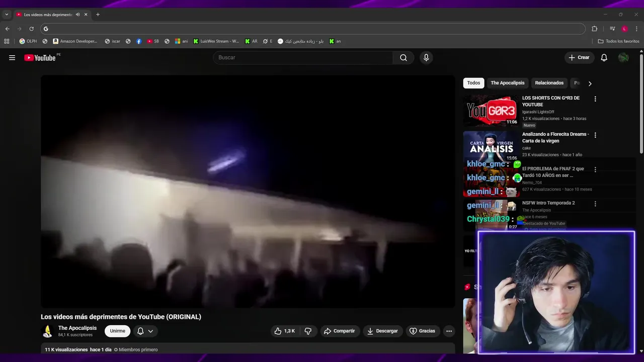The width and height of the screenshot is (644, 362).
Task: Open the Facebook bookmark icon
Action: pyautogui.click(x=139, y=41)
